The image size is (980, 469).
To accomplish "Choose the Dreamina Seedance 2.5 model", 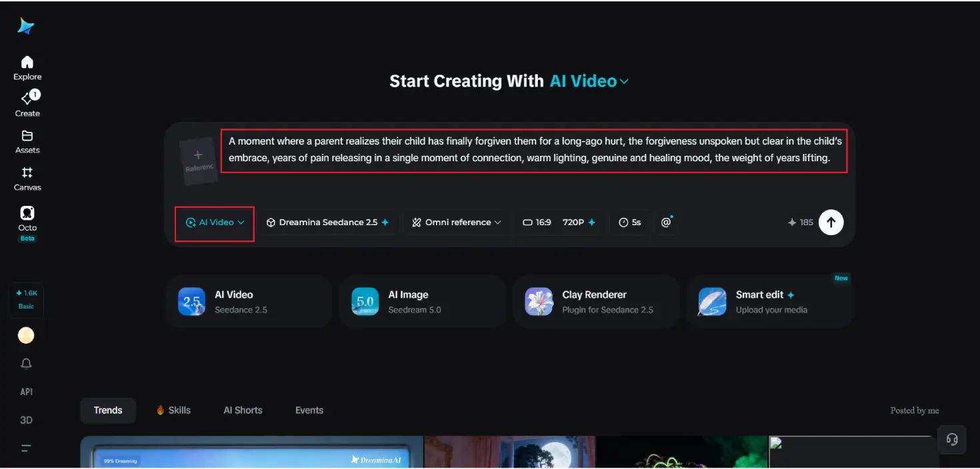I will tap(327, 223).
